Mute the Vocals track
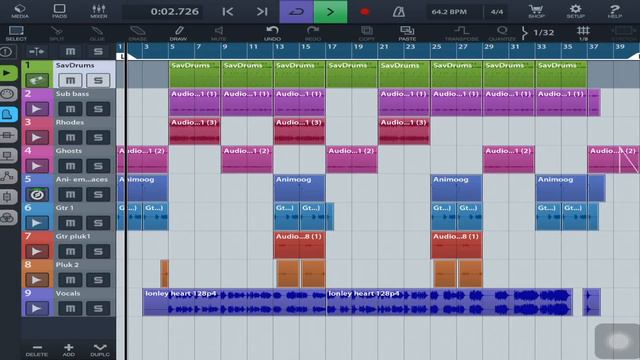640x360 pixels. pos(70,309)
